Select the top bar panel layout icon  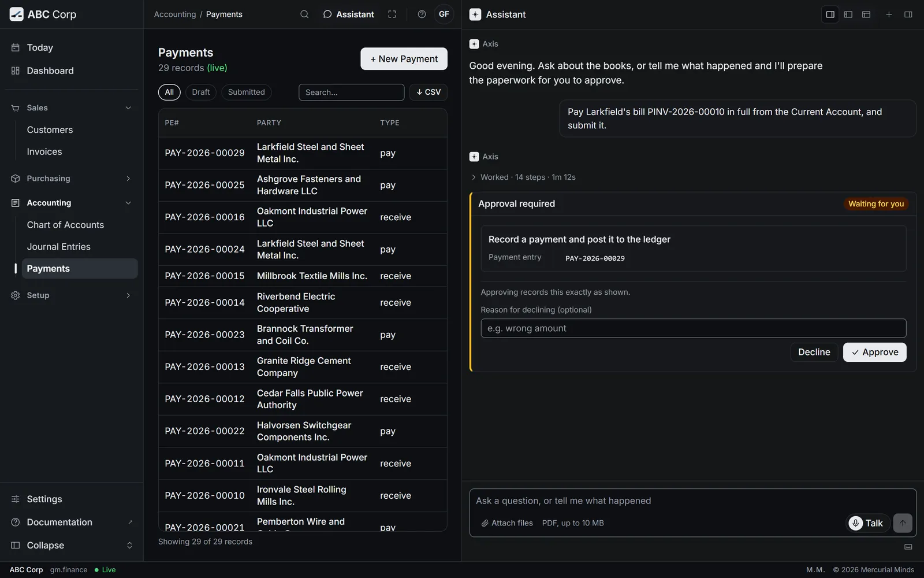coord(866,14)
